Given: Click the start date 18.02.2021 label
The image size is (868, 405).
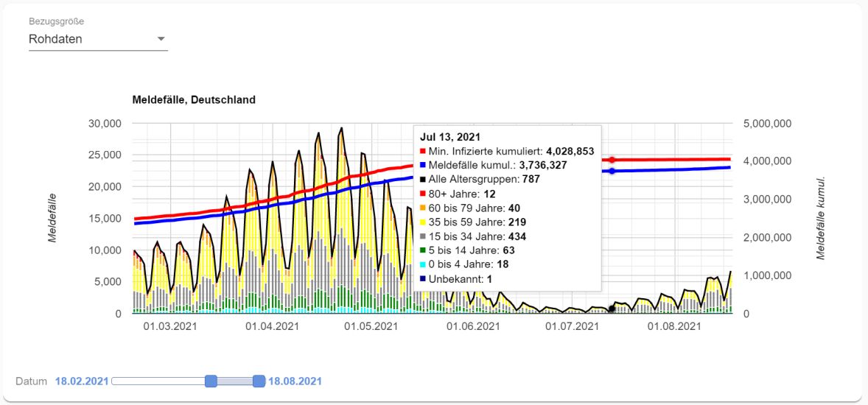Looking at the screenshot, I should (82, 381).
